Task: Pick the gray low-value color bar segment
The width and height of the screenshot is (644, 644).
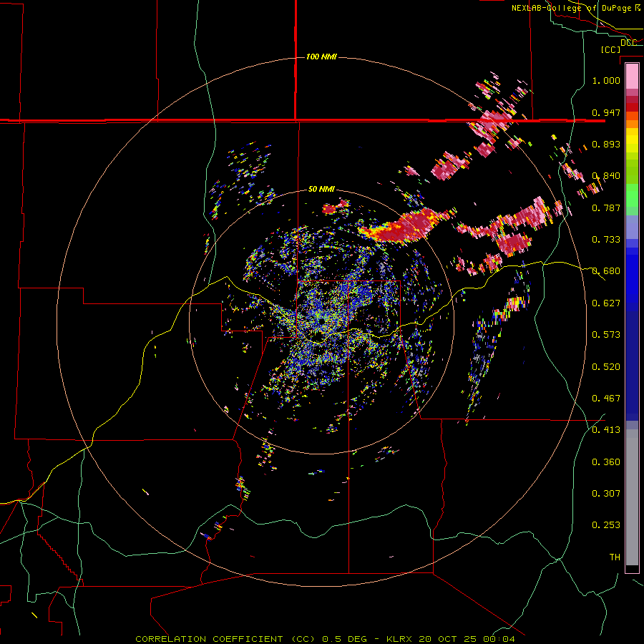Action: pos(632,497)
